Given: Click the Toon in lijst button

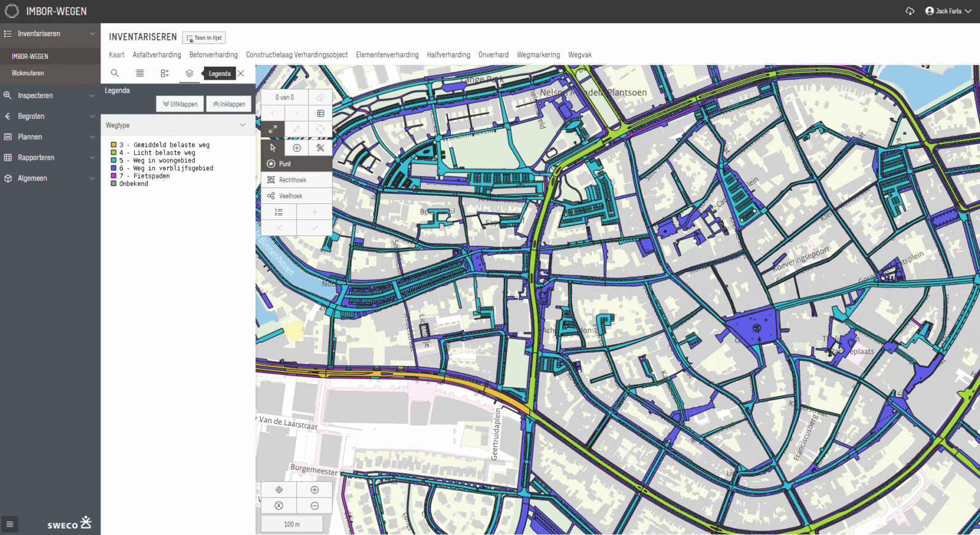Looking at the screenshot, I should click(x=204, y=38).
